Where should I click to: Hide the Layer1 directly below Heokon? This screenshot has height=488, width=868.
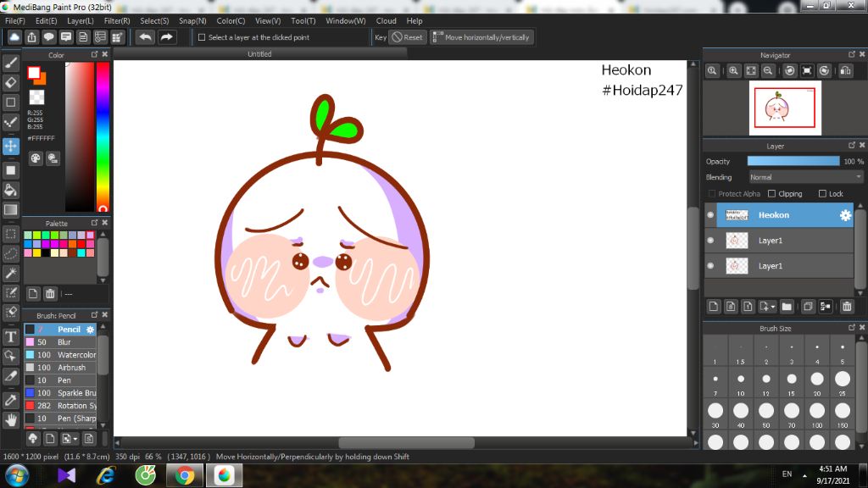[711, 240]
